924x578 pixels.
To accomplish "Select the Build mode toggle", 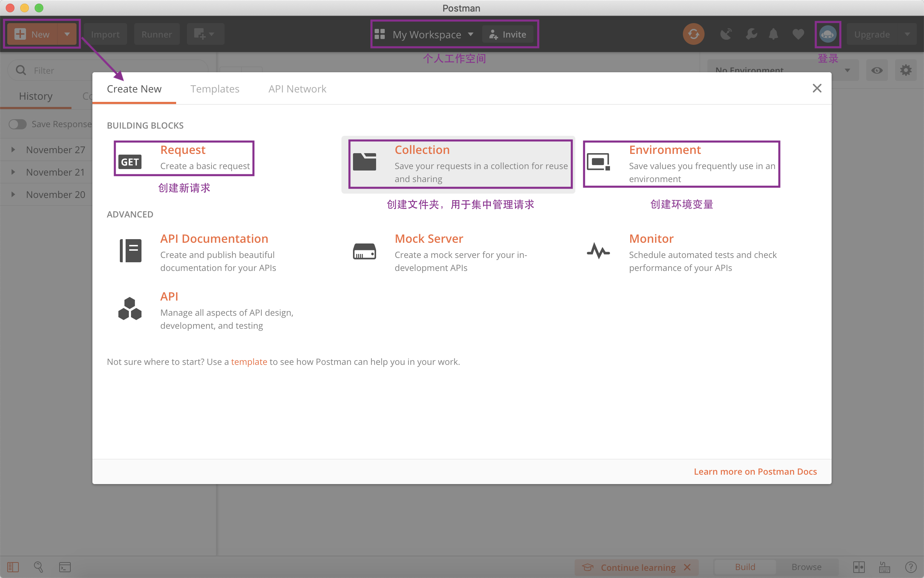I will [745, 567].
